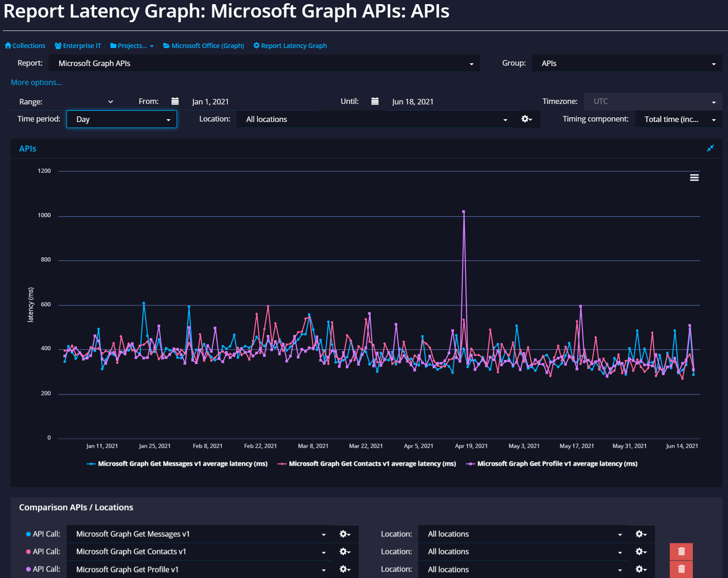Open settings gear for Get Contacts v1 API

345,552
